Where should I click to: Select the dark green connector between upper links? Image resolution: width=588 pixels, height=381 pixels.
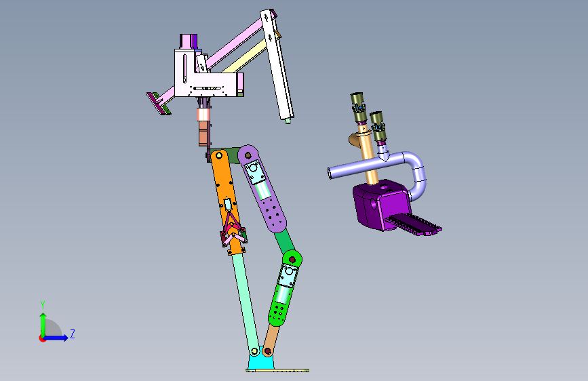click(231, 156)
